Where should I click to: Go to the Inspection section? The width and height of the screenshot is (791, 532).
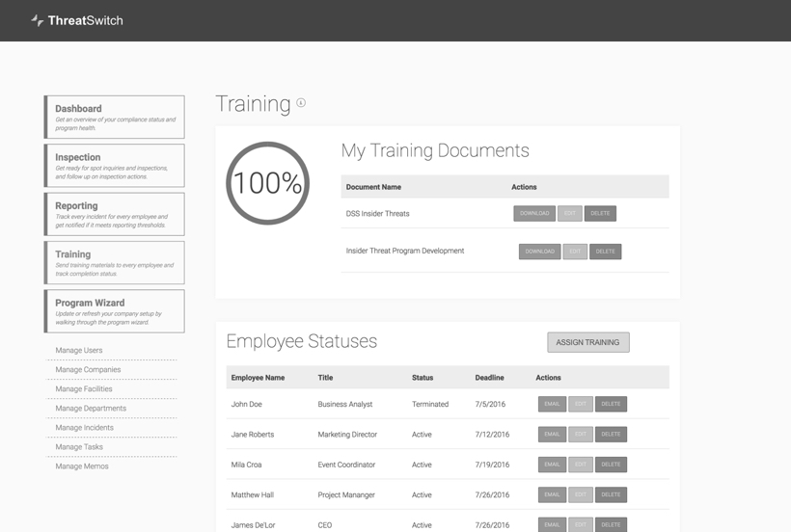(115, 166)
